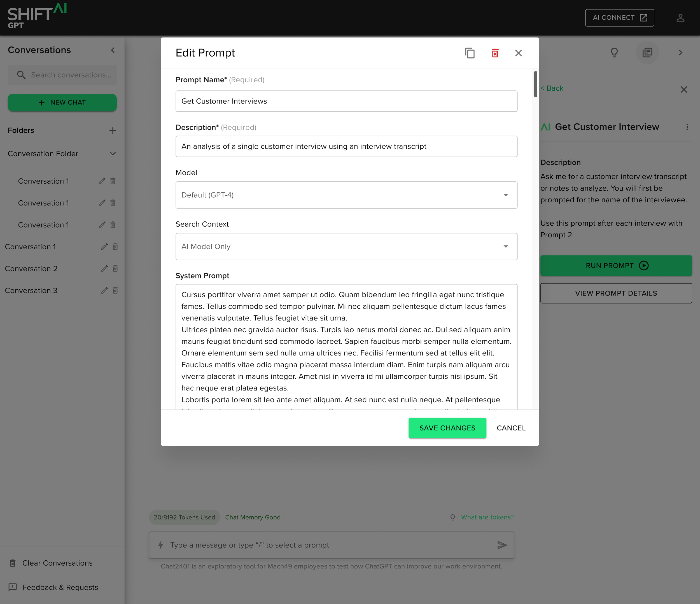Collapse the Conversations sidebar arrow

[113, 50]
